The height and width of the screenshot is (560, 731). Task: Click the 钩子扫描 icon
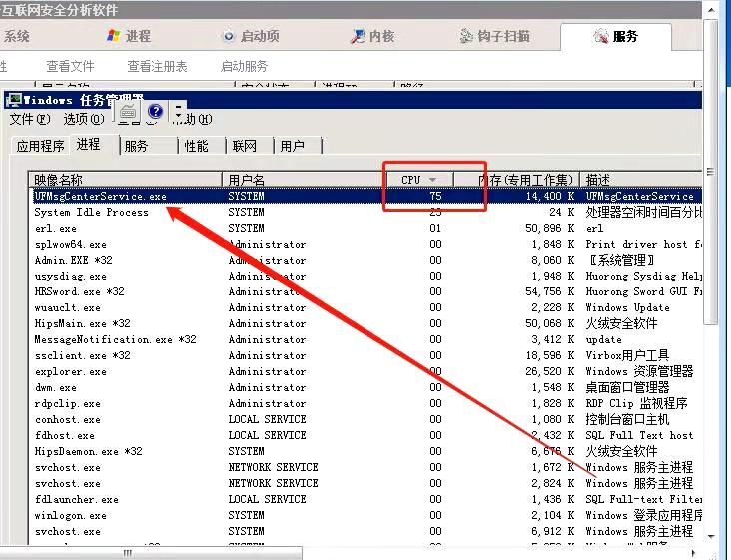pyautogui.click(x=466, y=36)
